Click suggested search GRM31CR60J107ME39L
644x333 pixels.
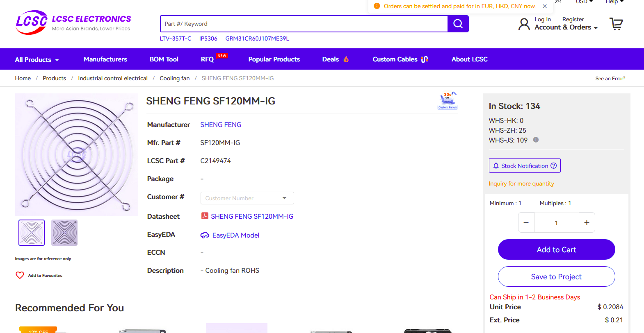[257, 39]
